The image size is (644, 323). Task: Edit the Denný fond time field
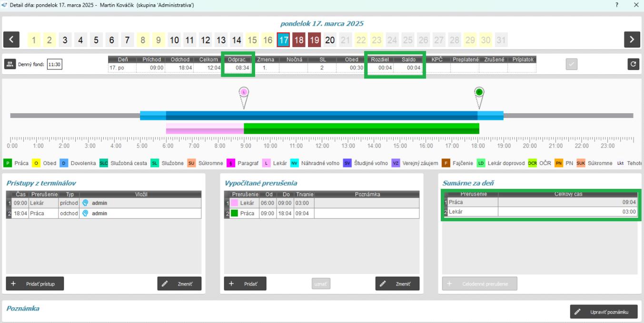click(55, 65)
